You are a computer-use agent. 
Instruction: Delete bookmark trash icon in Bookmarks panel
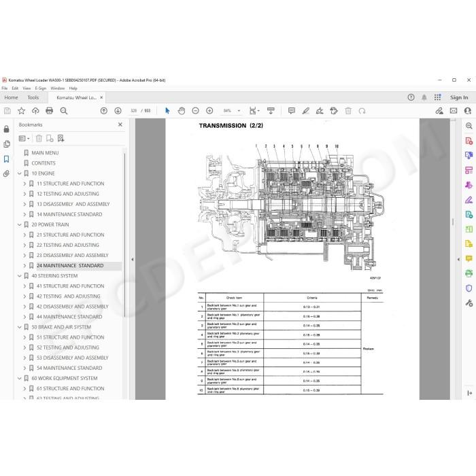(x=39, y=139)
